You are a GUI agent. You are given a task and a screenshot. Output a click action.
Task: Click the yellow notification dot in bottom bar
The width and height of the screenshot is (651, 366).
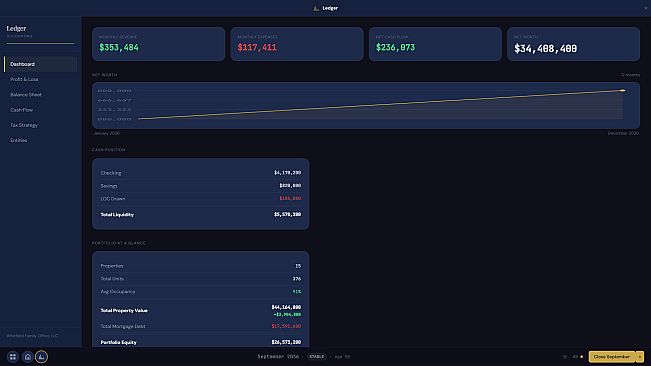point(582,356)
